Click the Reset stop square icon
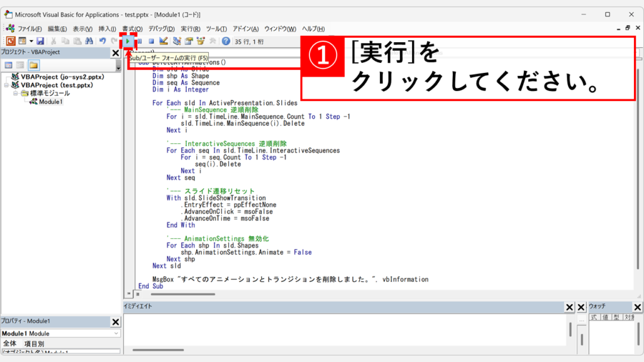 coord(151,41)
